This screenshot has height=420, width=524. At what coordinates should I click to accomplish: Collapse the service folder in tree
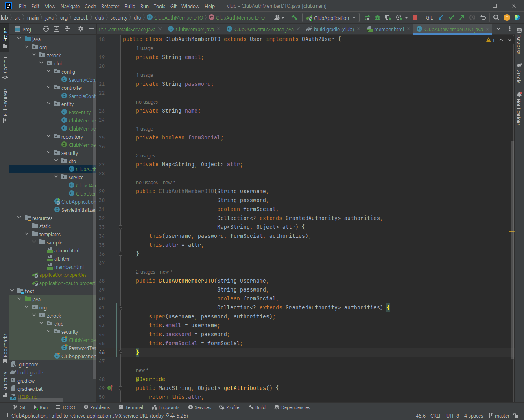click(x=56, y=177)
